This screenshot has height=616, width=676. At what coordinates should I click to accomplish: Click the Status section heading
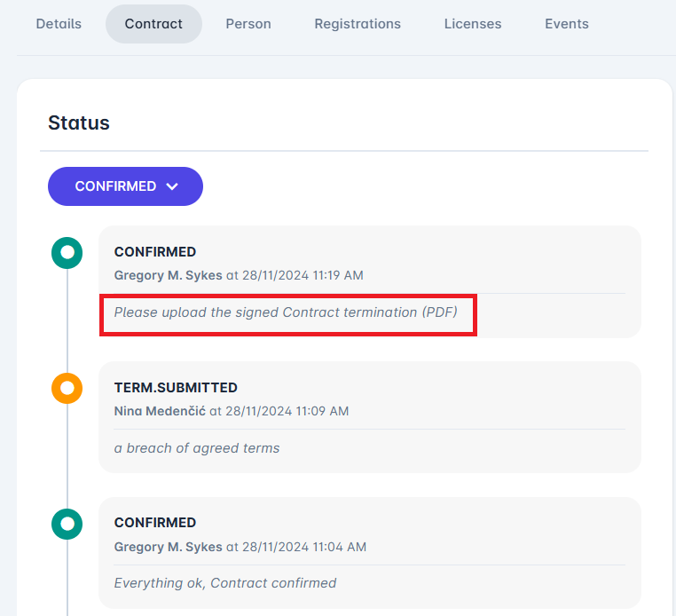click(x=79, y=122)
